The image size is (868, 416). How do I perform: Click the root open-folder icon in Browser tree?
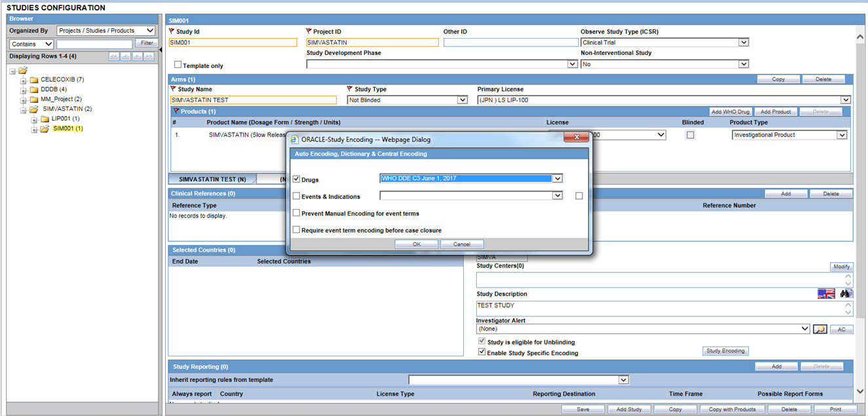click(x=23, y=70)
